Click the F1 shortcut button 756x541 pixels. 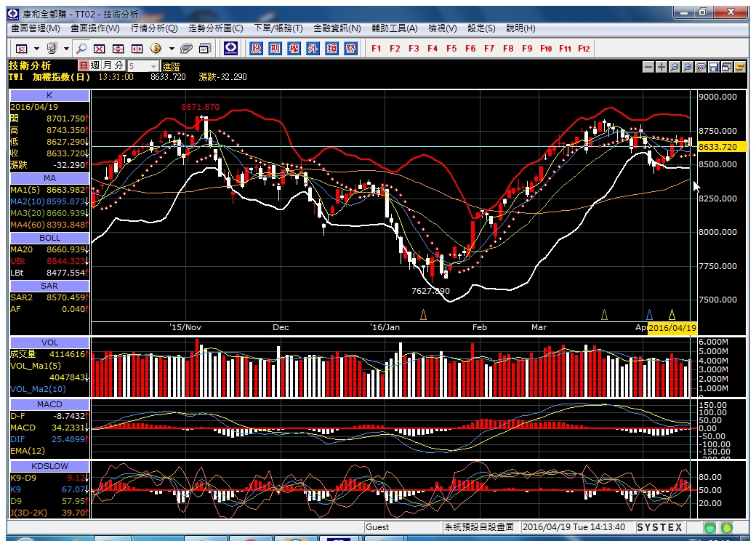click(x=377, y=49)
